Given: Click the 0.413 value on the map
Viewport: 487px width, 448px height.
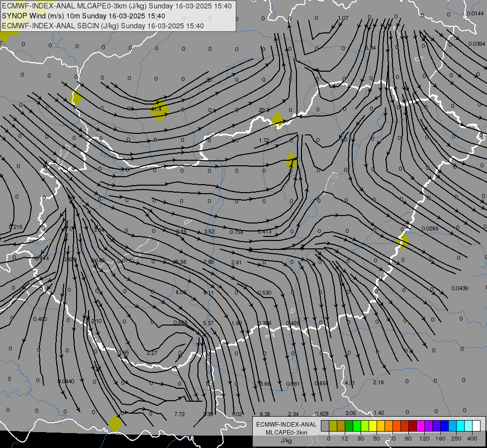Looking at the screenshot, I should click(264, 231).
